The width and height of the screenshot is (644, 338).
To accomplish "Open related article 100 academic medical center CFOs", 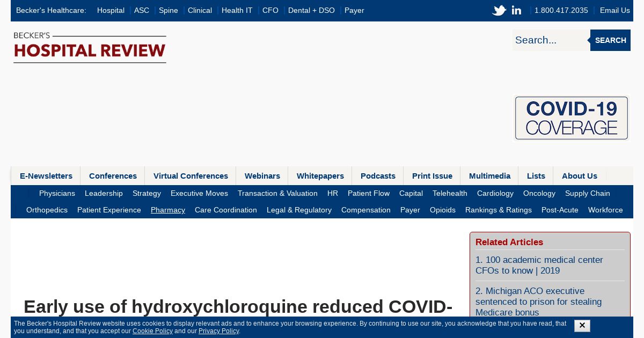I will click(539, 265).
